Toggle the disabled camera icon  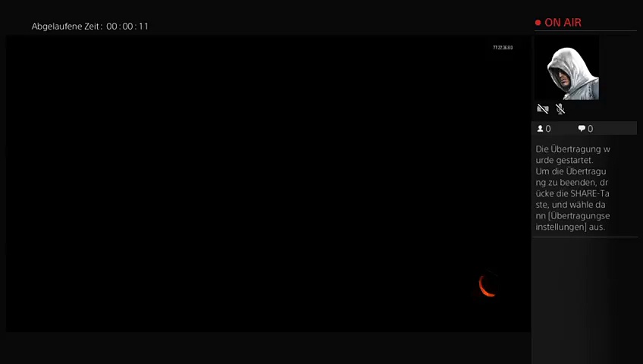(x=543, y=109)
